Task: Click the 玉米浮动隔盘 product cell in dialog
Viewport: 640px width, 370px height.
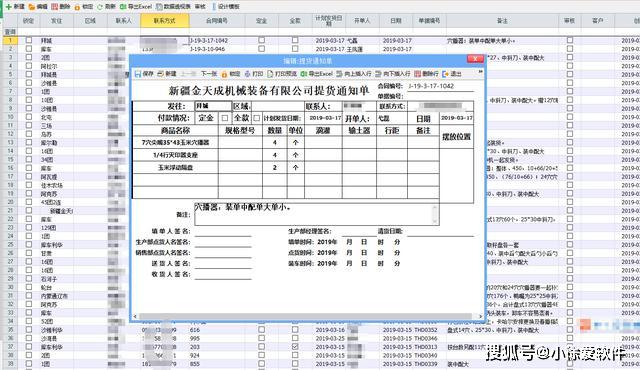Action: tap(176, 168)
